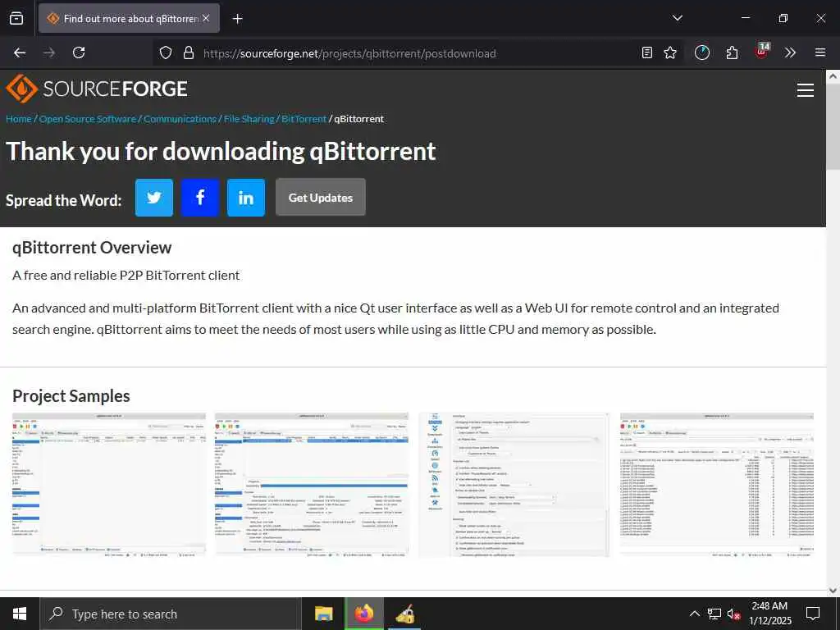The image size is (840, 630).
Task: Click the page vertical scrollbar thumb
Action: click(x=833, y=127)
